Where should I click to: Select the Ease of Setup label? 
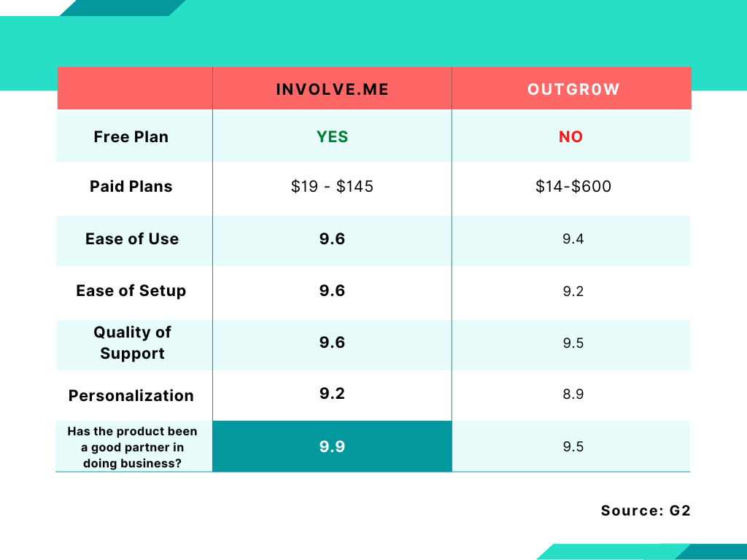tap(131, 290)
